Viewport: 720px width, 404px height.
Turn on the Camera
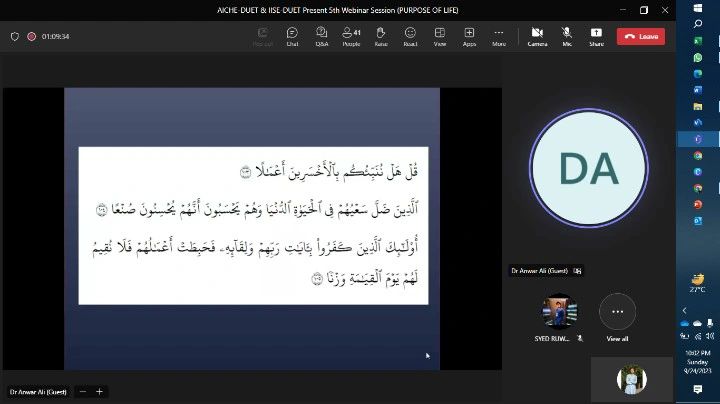(x=537, y=36)
